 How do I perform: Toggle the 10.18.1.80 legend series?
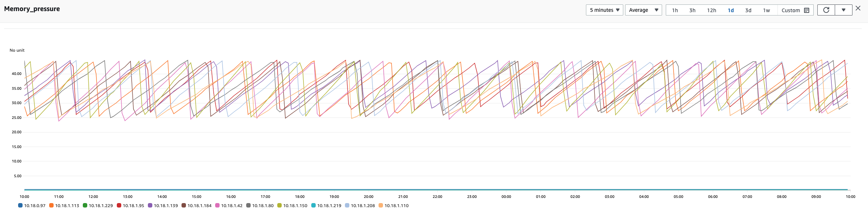[x=260, y=206]
